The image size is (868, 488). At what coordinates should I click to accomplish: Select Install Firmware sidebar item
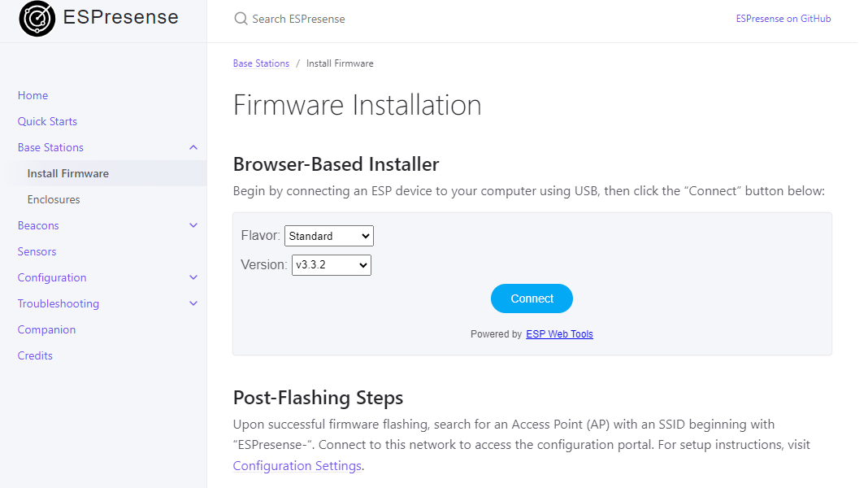67,173
